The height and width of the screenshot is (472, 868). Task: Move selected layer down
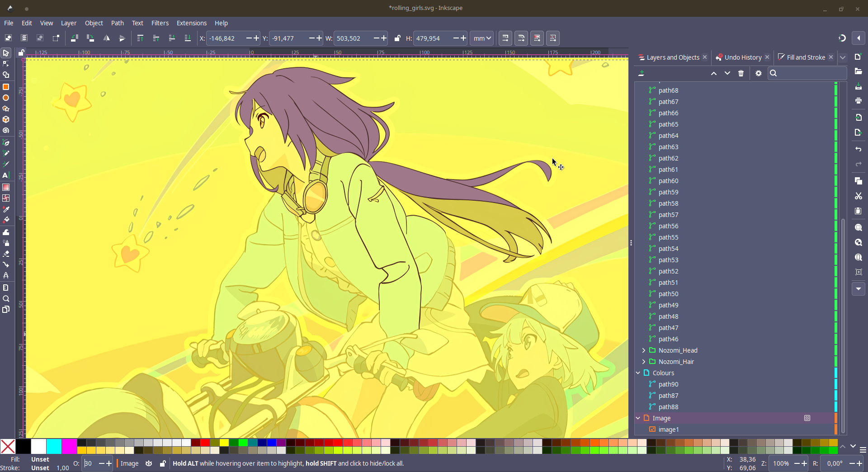point(727,73)
